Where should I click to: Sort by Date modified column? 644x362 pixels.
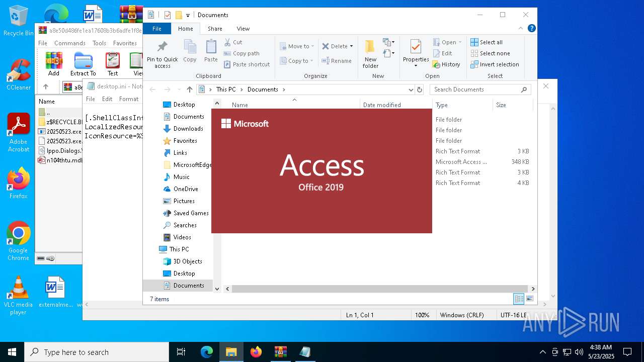pos(382,105)
